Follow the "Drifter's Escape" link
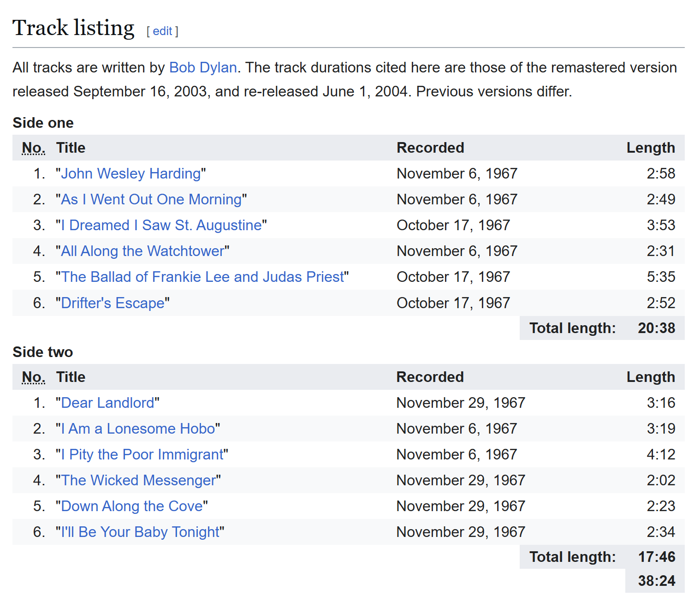The width and height of the screenshot is (700, 596). pos(113,303)
